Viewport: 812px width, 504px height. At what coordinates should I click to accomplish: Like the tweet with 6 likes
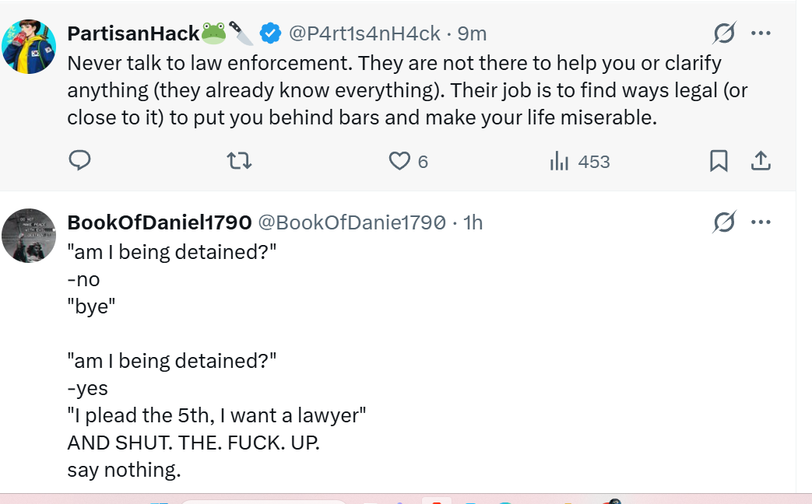click(x=399, y=161)
